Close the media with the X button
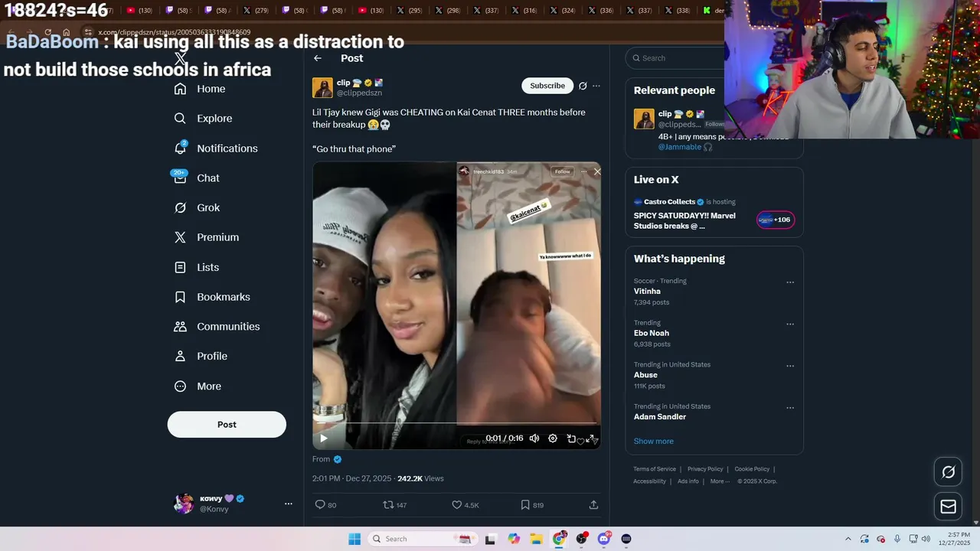Image resolution: width=980 pixels, height=551 pixels. (x=597, y=171)
